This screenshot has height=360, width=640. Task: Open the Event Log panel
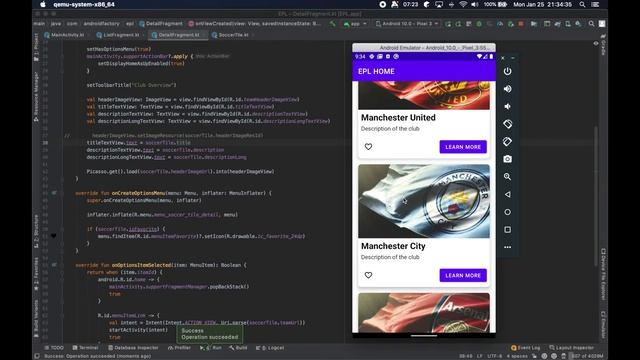526,348
